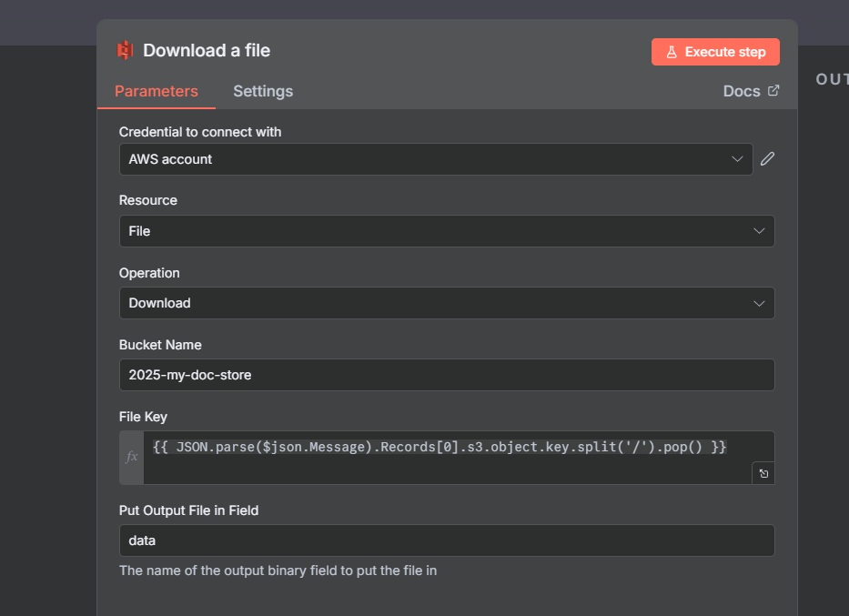Screen dimensions: 849x616
Task: Click the Resource label
Action: (147, 200)
